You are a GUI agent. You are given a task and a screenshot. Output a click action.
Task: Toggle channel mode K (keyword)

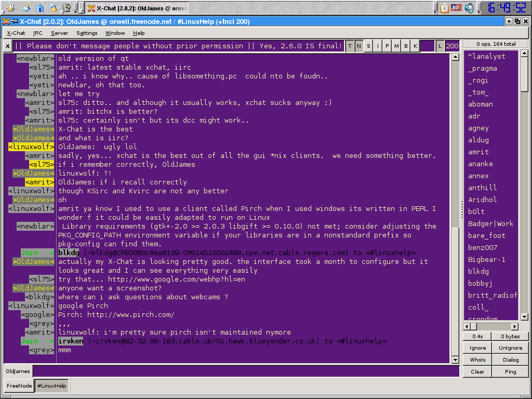[x=415, y=46]
